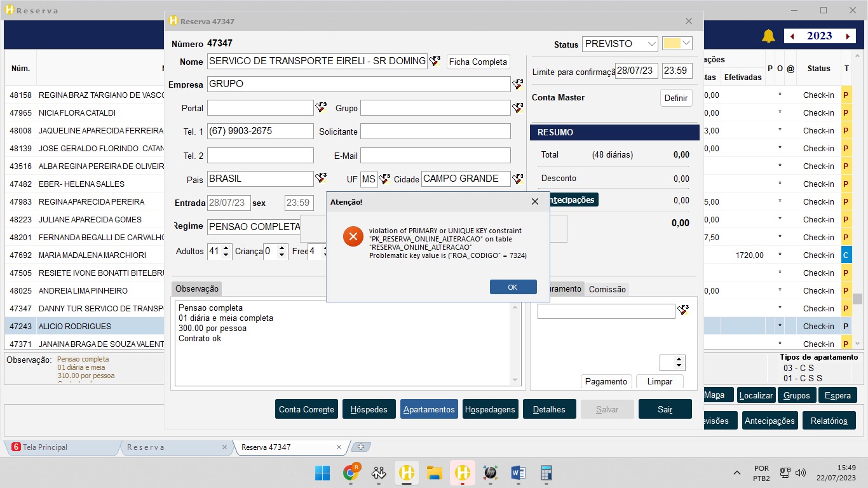Image resolution: width=868 pixels, height=488 pixels.
Task: Click the Ficha Completa button
Action: pos(478,62)
